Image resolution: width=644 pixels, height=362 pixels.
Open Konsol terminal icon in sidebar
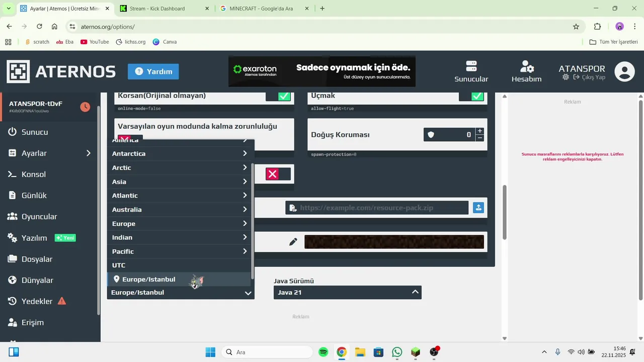[x=13, y=174]
